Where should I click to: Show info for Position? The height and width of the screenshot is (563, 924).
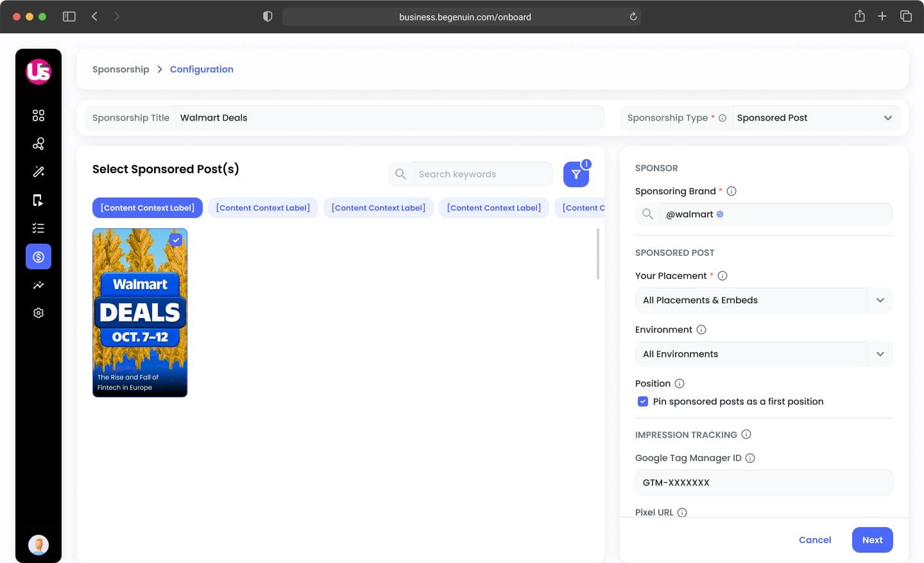(x=680, y=383)
